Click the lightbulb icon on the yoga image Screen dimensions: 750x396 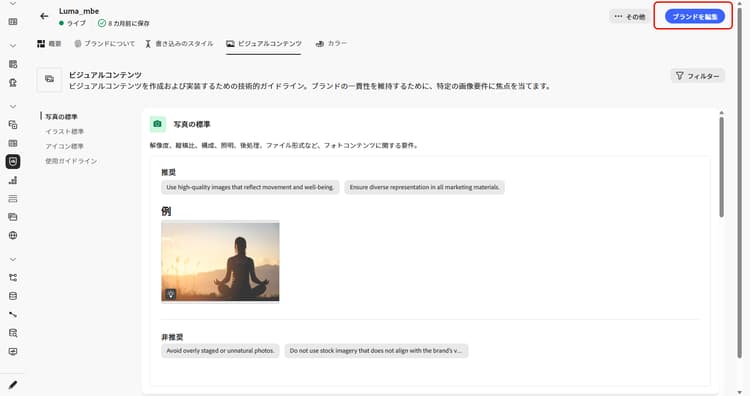coord(171,294)
